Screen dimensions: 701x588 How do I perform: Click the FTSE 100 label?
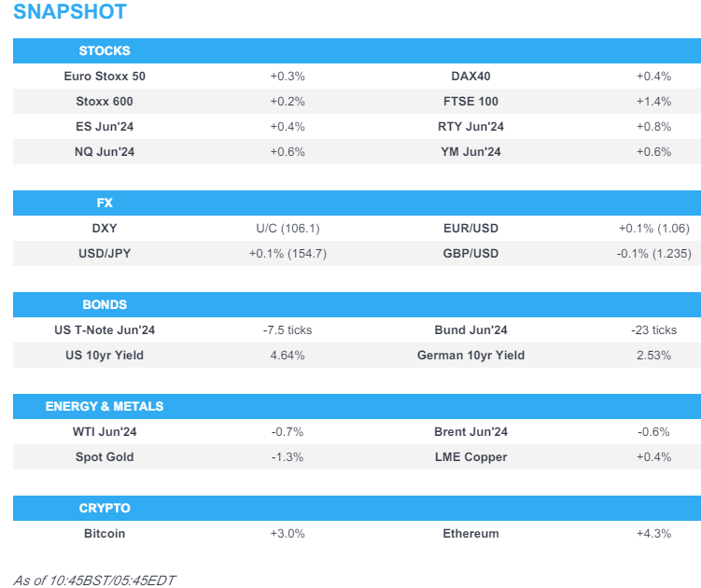point(470,101)
